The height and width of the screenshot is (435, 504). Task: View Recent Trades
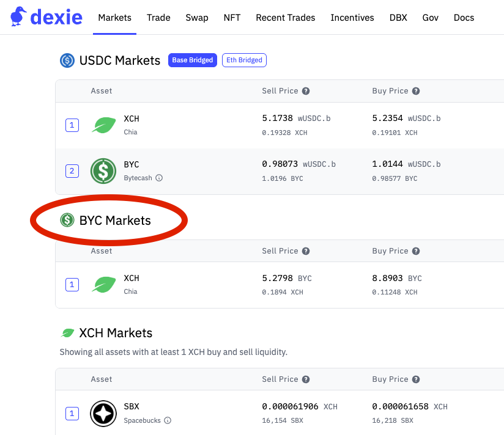coord(286,17)
